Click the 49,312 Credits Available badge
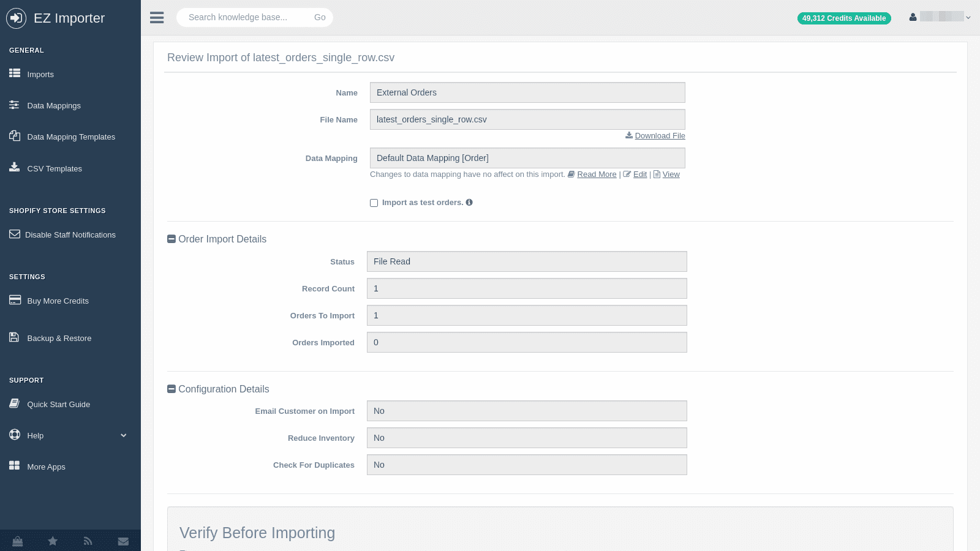Screen dimensions: 980x551 [844, 18]
